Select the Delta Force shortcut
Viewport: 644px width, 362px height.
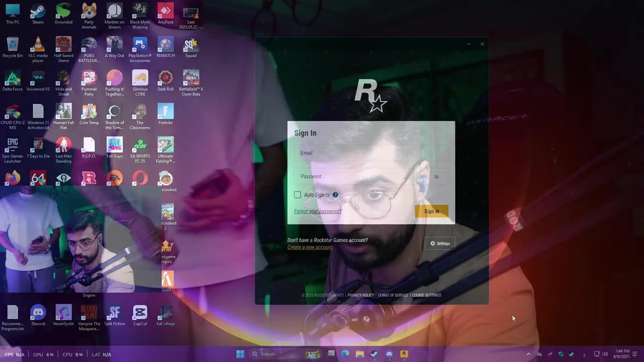tap(13, 81)
